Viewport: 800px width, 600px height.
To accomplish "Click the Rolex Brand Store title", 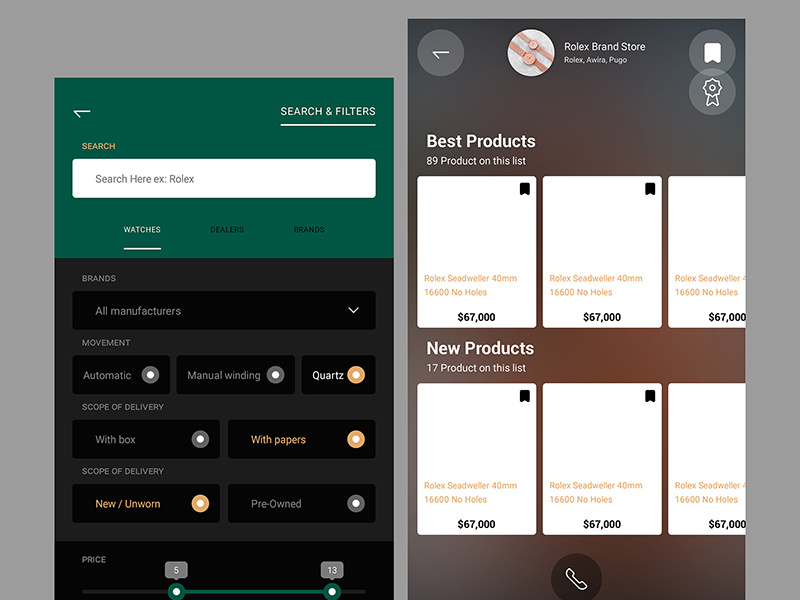I will 605,47.
